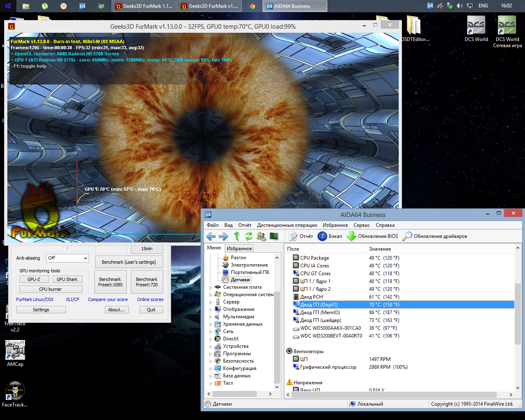
Task: Open Обновления драйверов driver updates
Action: coord(435,236)
